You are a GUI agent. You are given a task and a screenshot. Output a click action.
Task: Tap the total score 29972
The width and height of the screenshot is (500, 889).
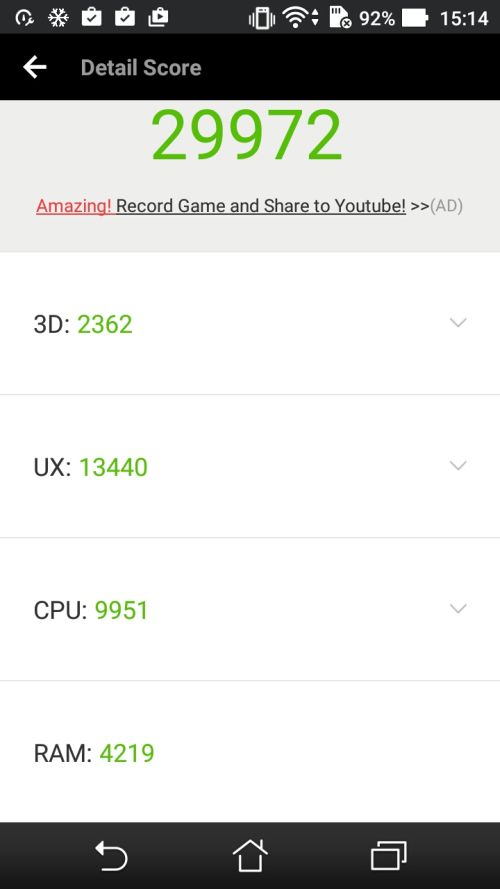point(247,135)
